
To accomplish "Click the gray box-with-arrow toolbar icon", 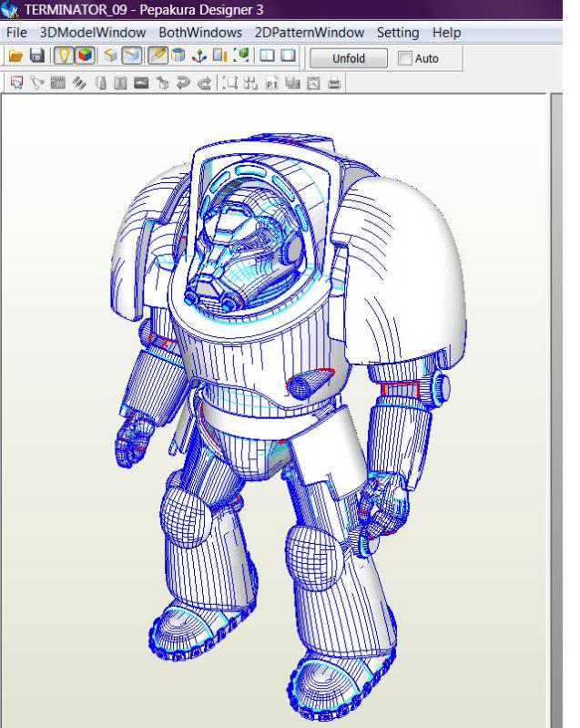I will [x=162, y=83].
